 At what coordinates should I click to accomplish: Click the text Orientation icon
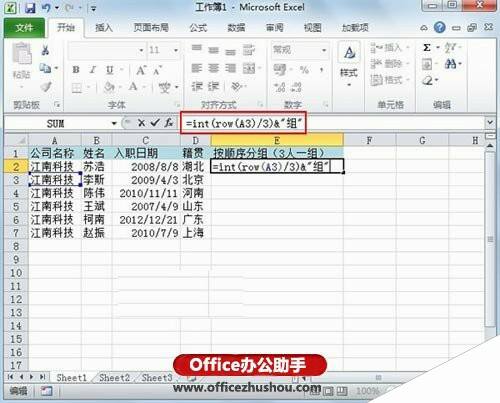[x=236, y=86]
